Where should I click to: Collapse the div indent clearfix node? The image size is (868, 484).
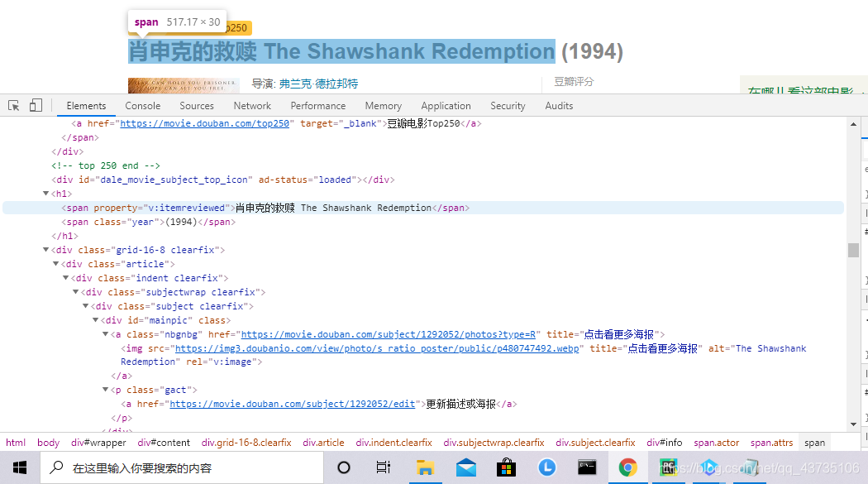66,277
